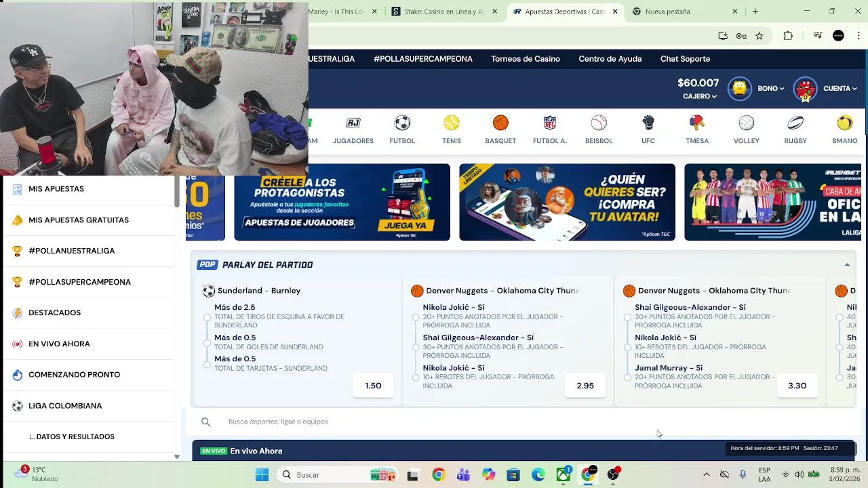
Task: Open the Chrome three-dot menu
Action: 857,36
